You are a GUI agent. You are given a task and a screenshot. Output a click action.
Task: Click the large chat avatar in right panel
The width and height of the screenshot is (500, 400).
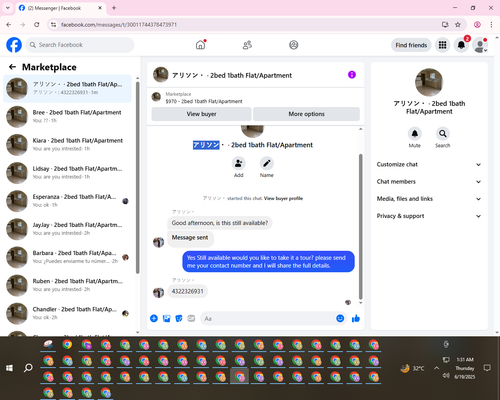429,82
